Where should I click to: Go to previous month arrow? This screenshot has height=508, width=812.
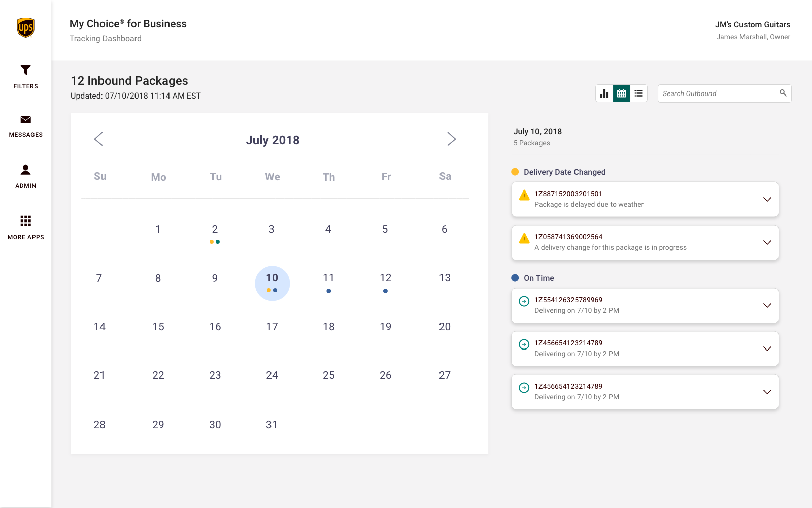click(x=99, y=139)
